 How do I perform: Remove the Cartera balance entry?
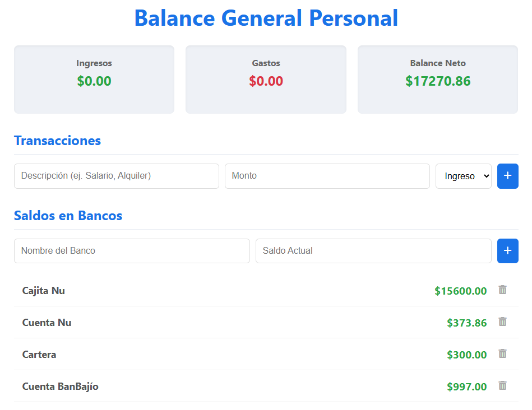[502, 354]
